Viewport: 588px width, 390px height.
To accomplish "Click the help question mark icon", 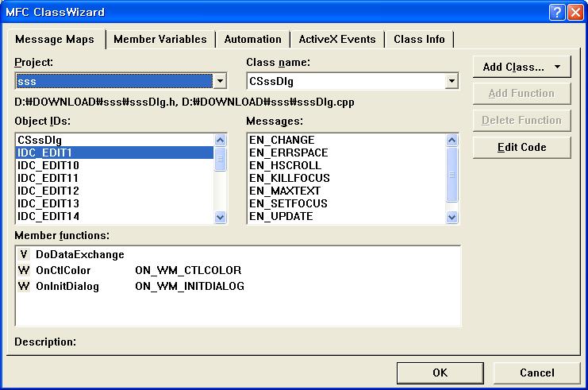I will (x=557, y=13).
